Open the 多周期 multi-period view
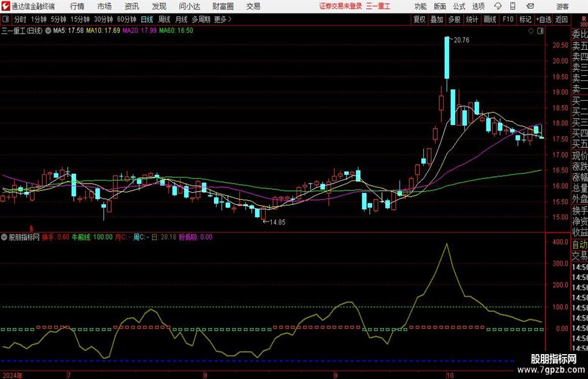The height and width of the screenshot is (379, 588). point(201,19)
